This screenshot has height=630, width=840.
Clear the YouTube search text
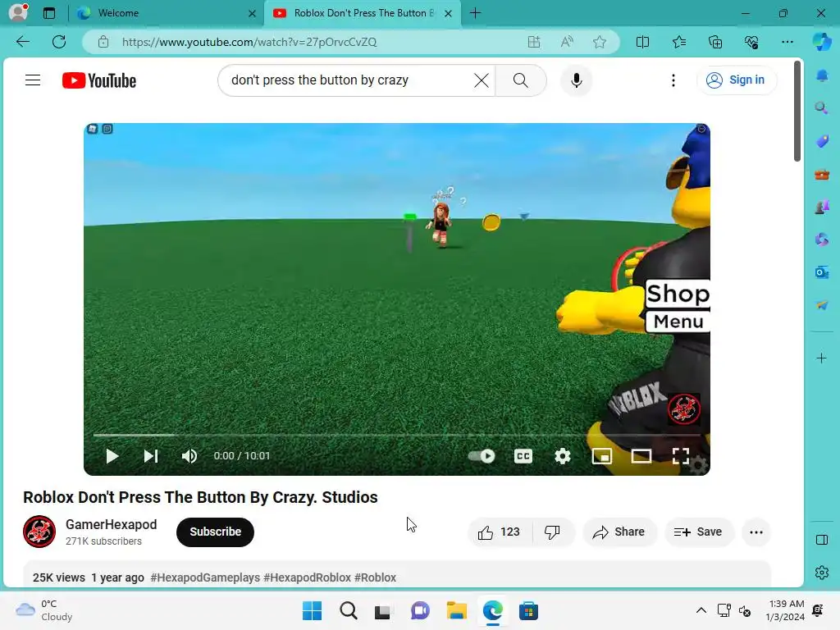pos(481,80)
